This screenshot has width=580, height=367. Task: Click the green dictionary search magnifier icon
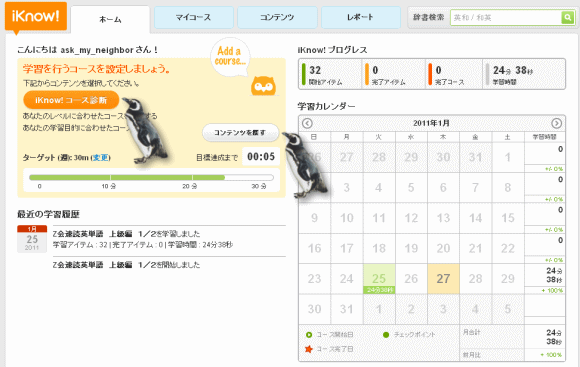(x=567, y=17)
